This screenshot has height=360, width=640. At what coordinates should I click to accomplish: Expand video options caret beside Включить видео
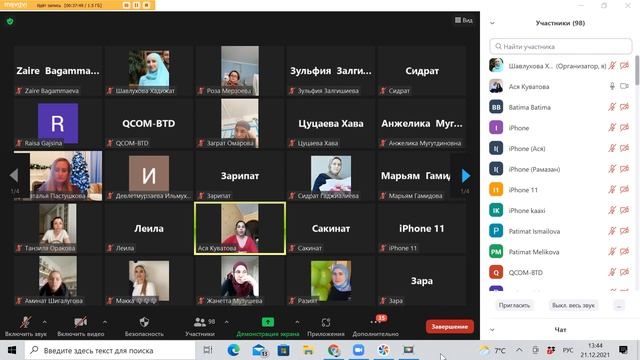(104, 322)
